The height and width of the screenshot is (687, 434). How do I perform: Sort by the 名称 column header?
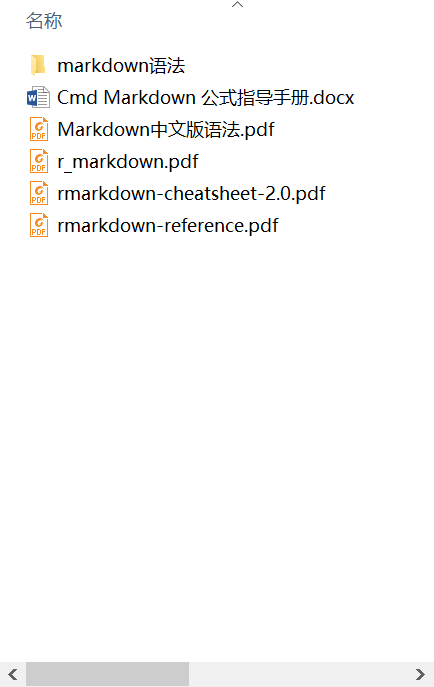44,21
